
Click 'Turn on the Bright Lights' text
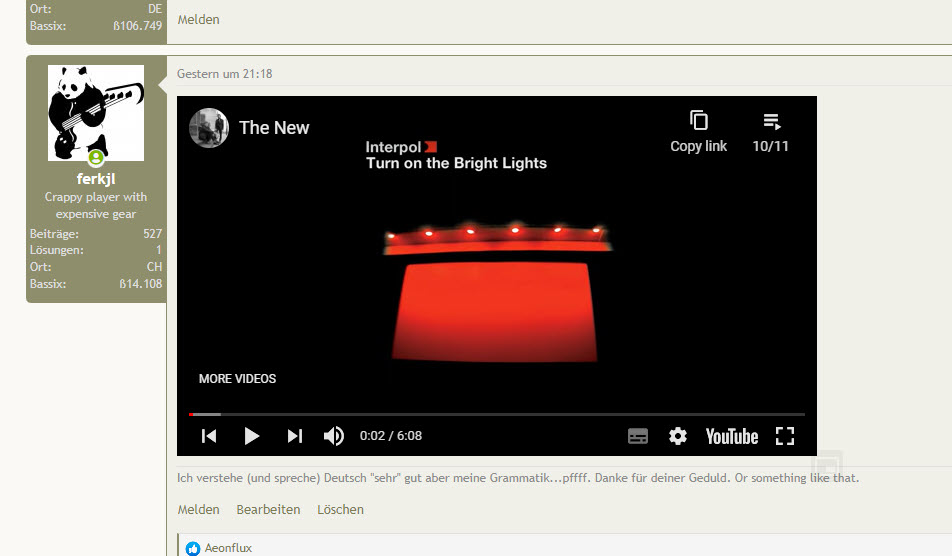[x=457, y=163]
